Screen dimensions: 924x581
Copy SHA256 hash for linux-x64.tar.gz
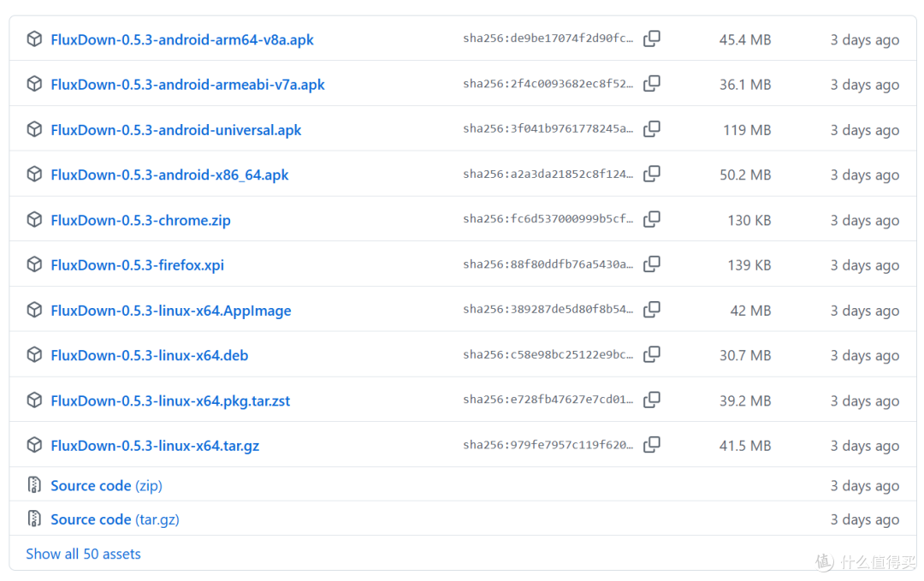(652, 444)
